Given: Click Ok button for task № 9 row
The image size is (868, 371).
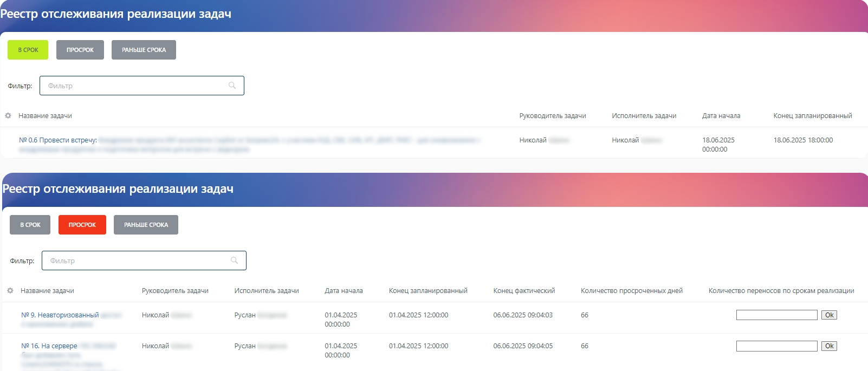Looking at the screenshot, I should (829, 315).
